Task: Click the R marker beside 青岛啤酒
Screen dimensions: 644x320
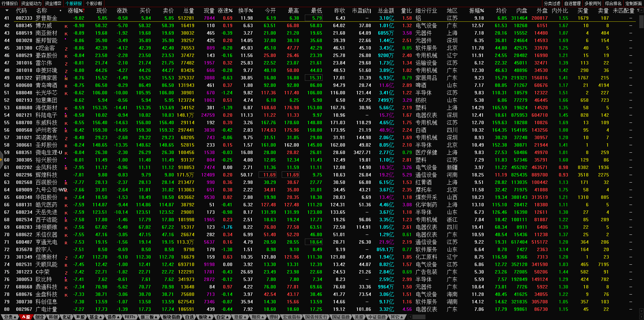Action: click(66, 86)
